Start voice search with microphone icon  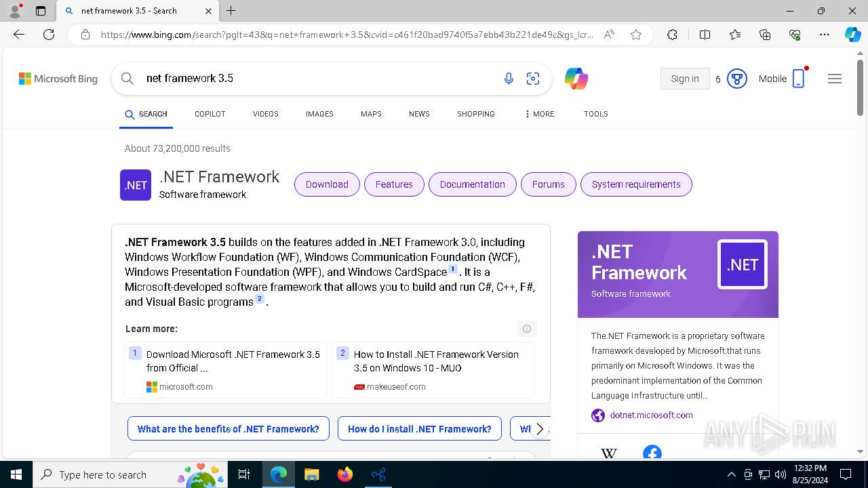click(x=509, y=79)
